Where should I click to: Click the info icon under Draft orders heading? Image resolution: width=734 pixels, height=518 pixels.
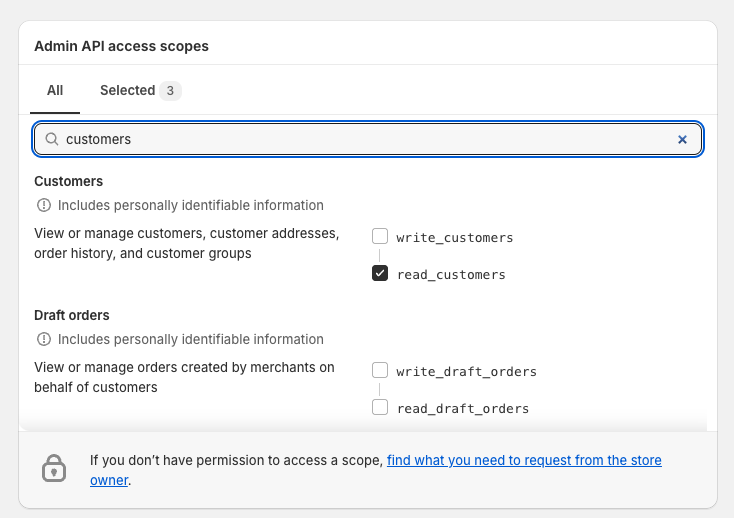click(44, 339)
